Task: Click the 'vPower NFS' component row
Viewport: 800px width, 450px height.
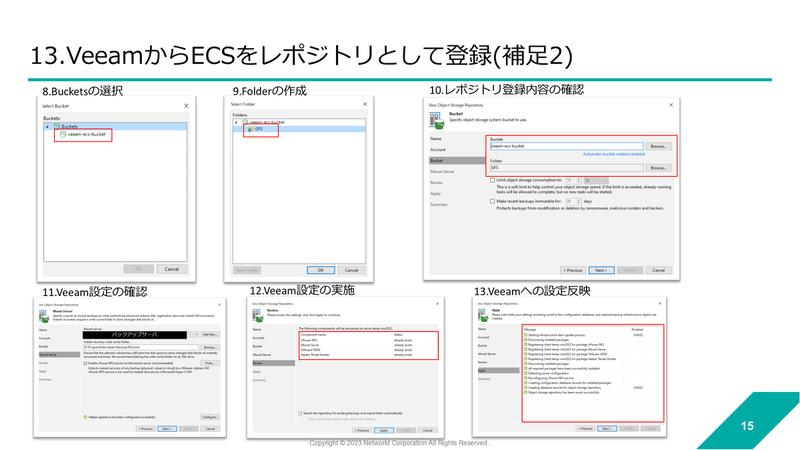Action: pyautogui.click(x=368, y=340)
